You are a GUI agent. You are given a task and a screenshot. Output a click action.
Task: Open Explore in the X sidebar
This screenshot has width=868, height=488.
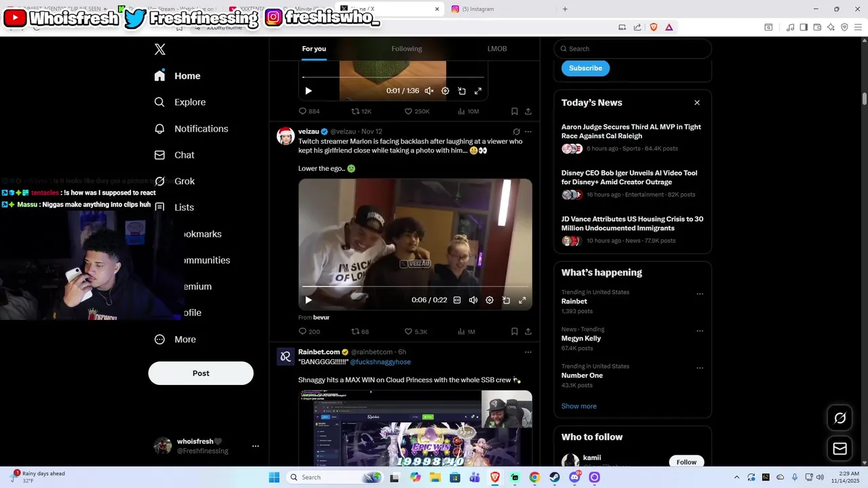click(180, 102)
